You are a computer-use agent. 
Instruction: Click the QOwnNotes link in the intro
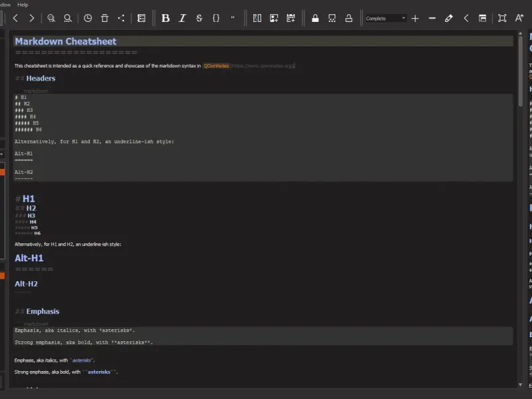216,66
